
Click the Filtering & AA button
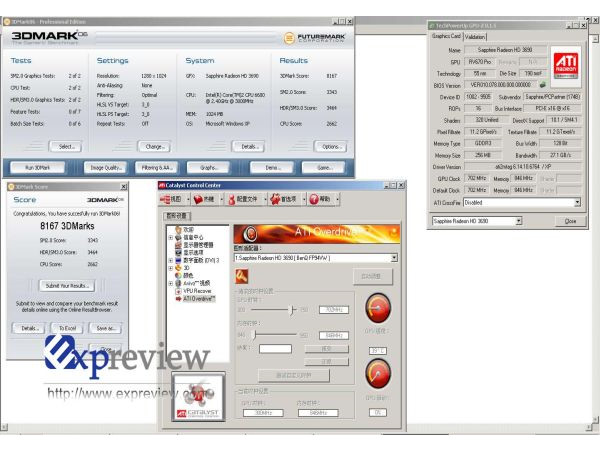[x=157, y=168]
